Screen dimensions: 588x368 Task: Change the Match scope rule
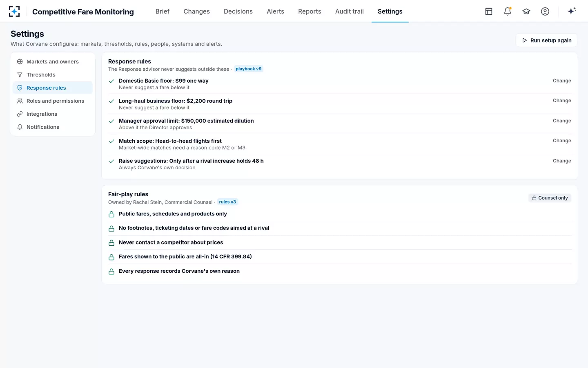(562, 141)
